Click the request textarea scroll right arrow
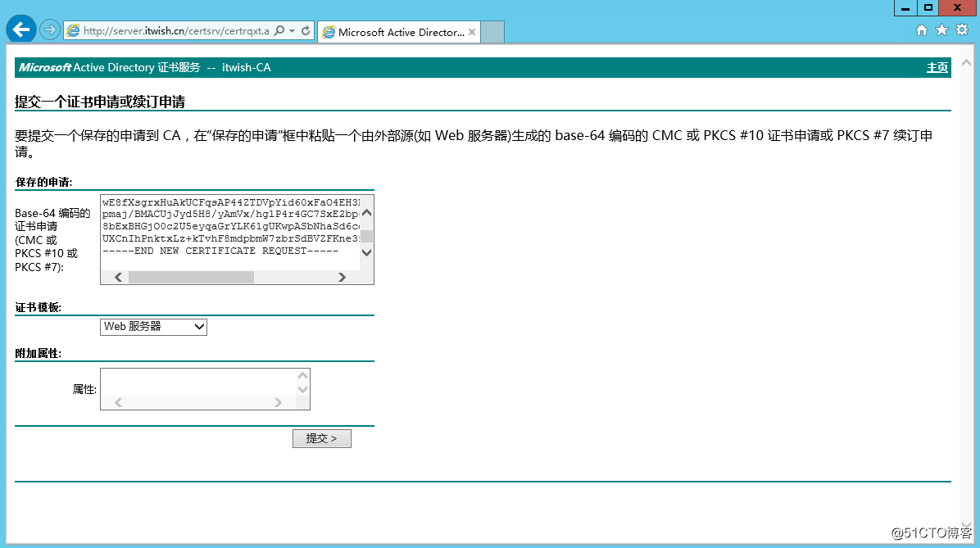 point(342,278)
